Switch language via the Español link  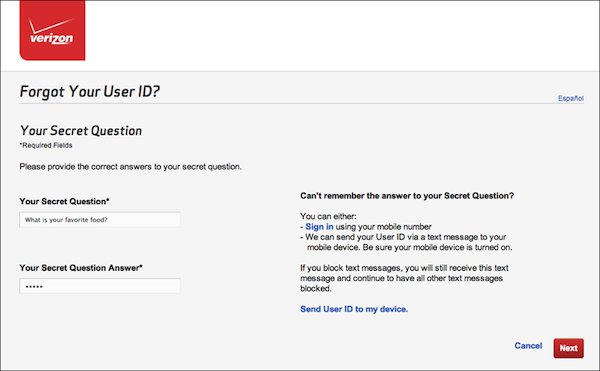571,98
